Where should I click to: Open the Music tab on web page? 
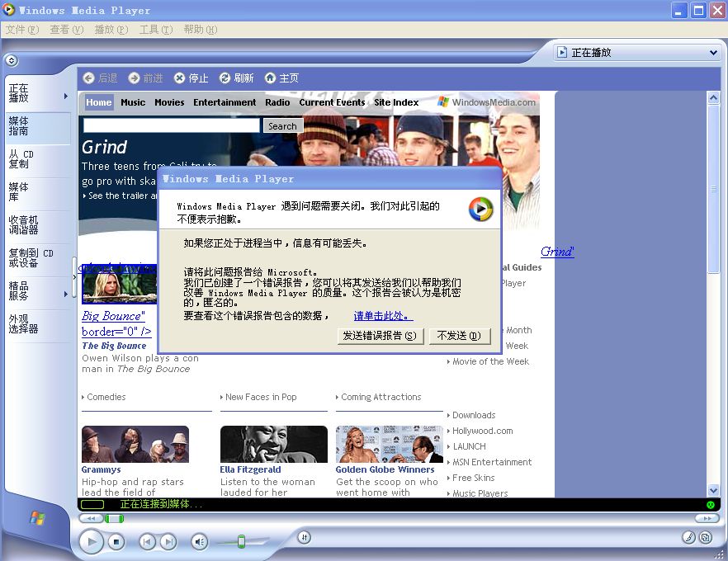133,102
